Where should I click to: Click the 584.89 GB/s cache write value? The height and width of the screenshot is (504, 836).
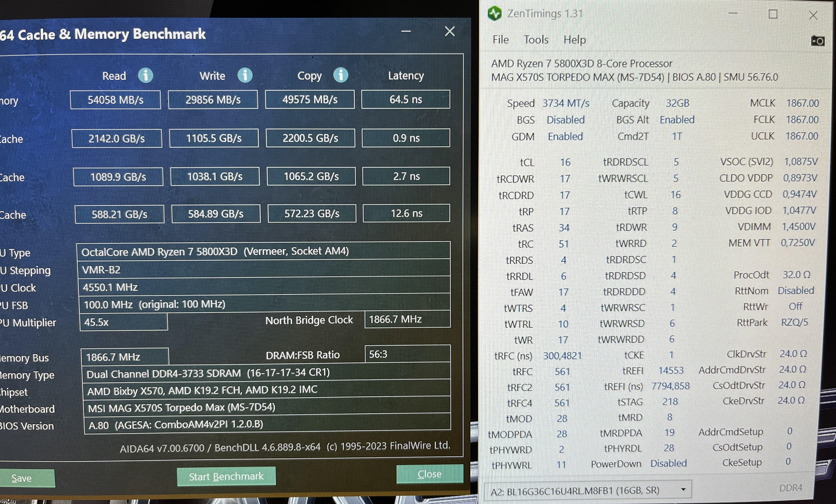216,214
